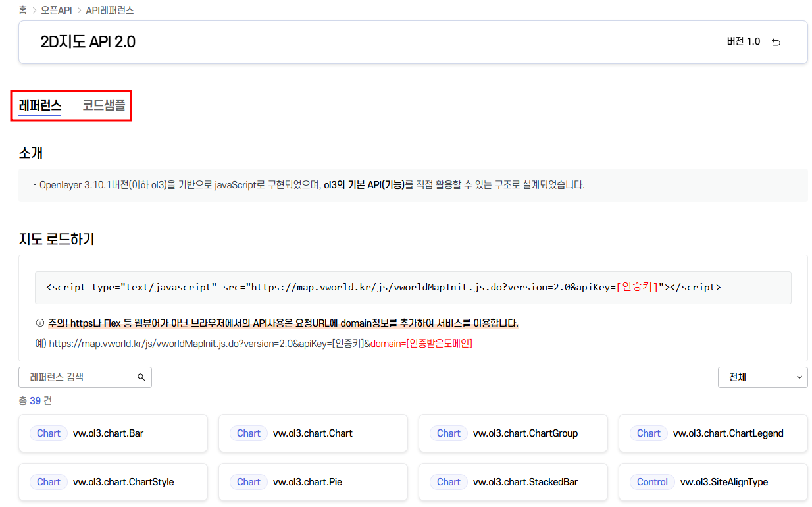Viewport: 812px width, 507px height.
Task: Open 오픈API breadcrumb link
Action: 57,11
